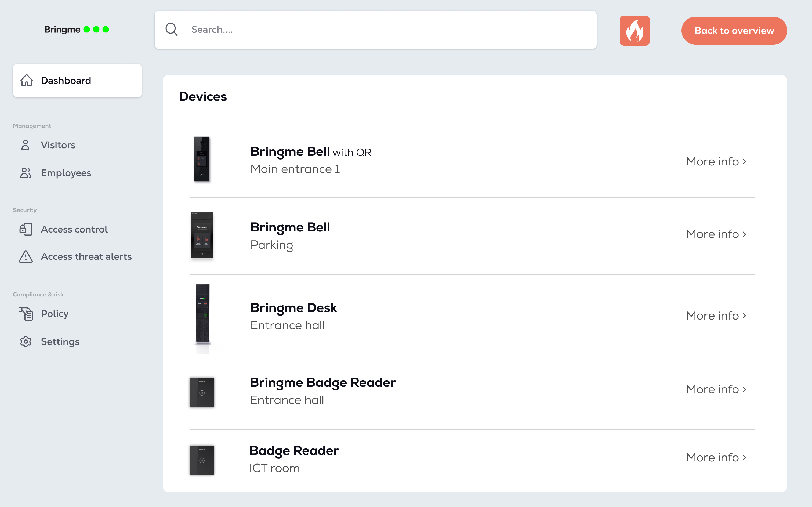Click the Employees people icon

26,173
